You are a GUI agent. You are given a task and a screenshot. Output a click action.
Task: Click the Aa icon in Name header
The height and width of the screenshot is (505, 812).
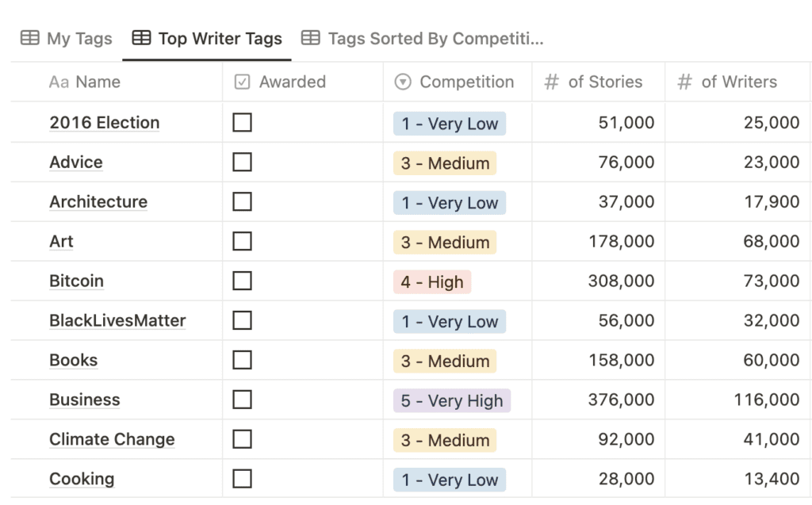coord(59,82)
